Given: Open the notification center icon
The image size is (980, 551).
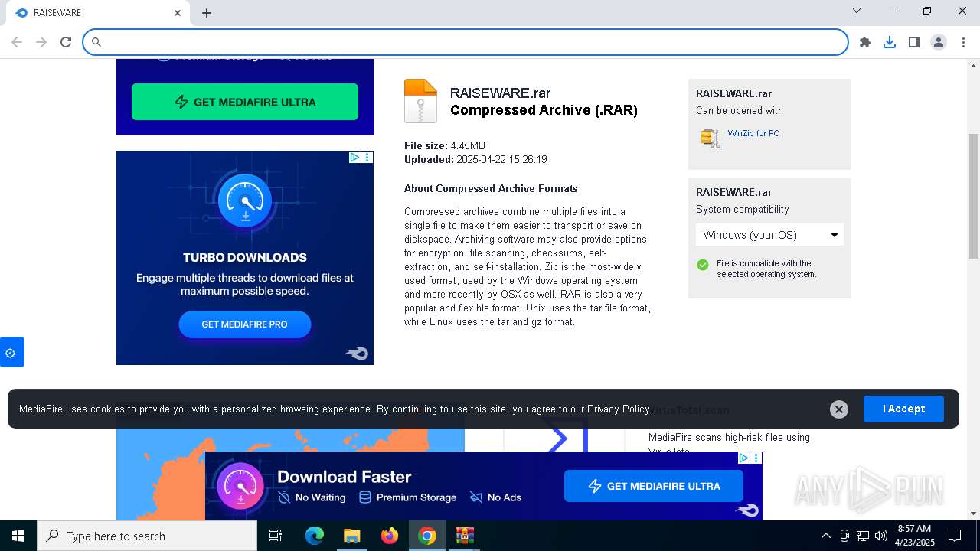Looking at the screenshot, I should click(955, 536).
